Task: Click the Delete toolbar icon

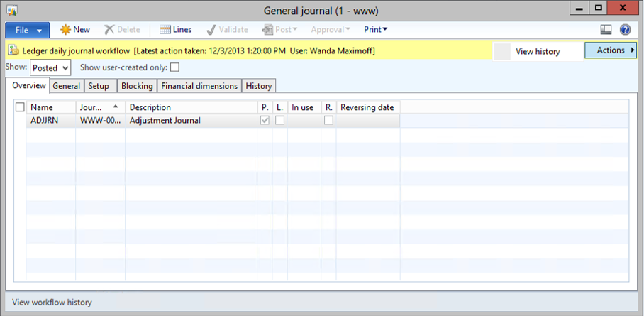Action: 109,30
